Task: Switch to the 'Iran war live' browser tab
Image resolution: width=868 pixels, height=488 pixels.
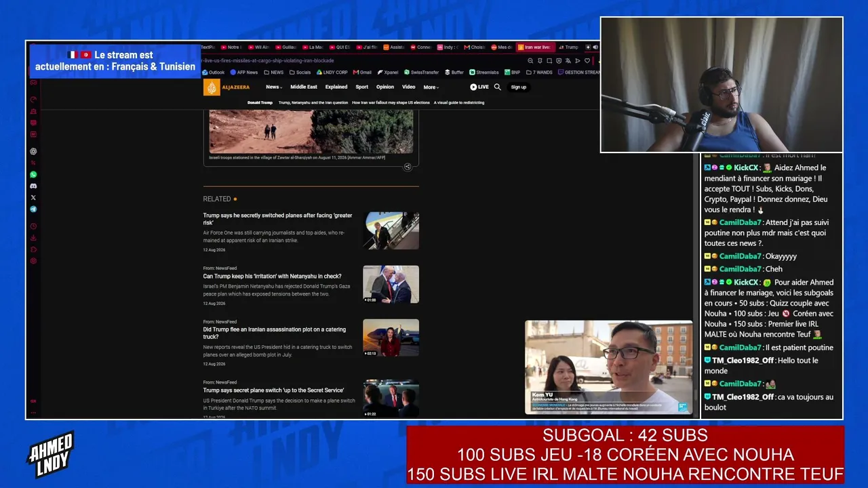Action: click(536, 47)
